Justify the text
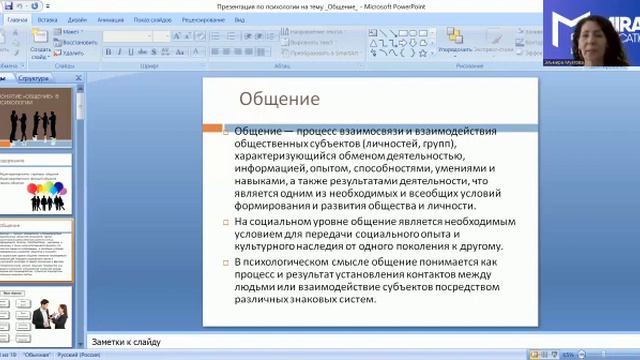640x360 pixels. click(x=249, y=52)
